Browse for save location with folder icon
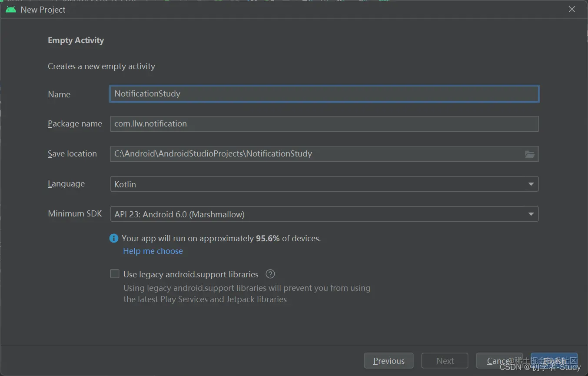The height and width of the screenshot is (376, 588). (529, 154)
